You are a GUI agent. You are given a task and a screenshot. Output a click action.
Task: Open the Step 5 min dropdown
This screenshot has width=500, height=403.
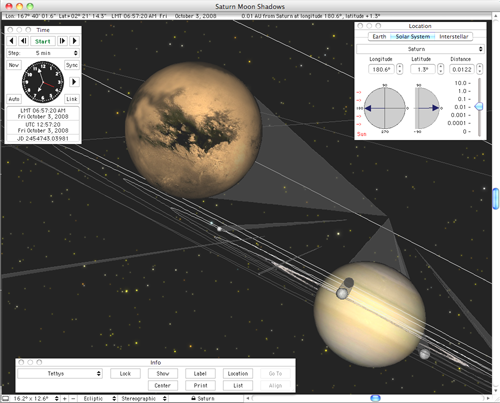click(43, 53)
